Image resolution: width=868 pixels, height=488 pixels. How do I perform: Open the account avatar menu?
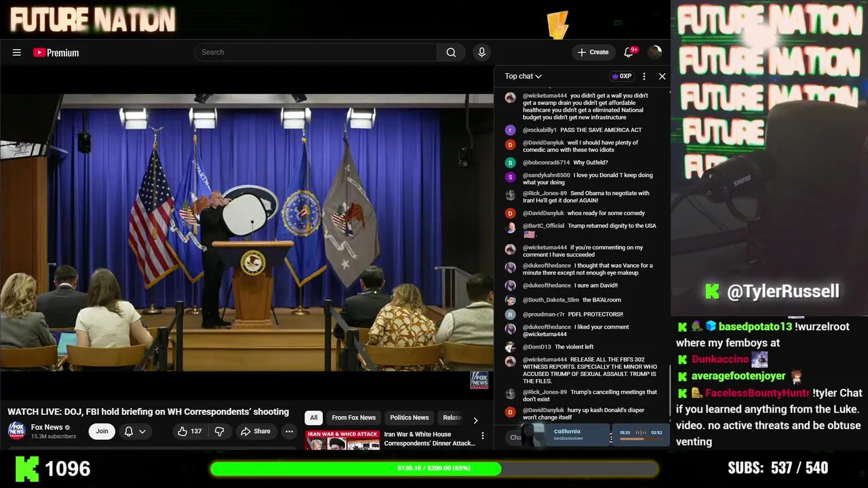654,52
